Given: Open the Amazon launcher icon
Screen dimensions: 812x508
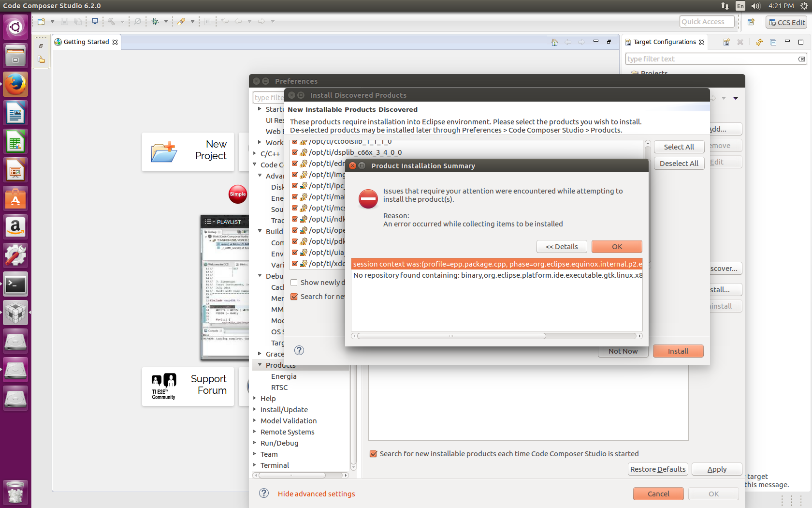Looking at the screenshot, I should pyautogui.click(x=15, y=227).
